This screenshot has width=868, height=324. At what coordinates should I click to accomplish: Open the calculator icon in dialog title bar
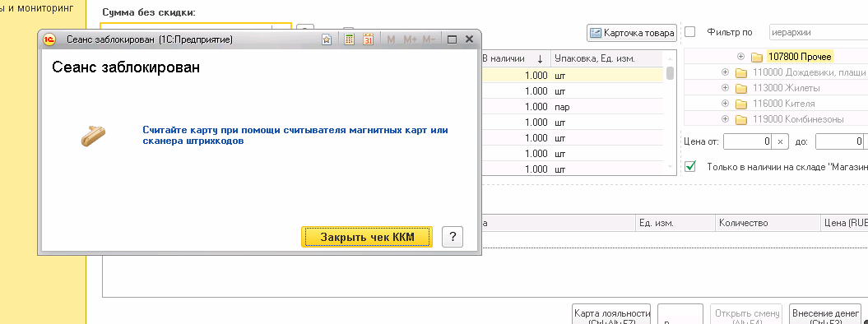click(350, 39)
